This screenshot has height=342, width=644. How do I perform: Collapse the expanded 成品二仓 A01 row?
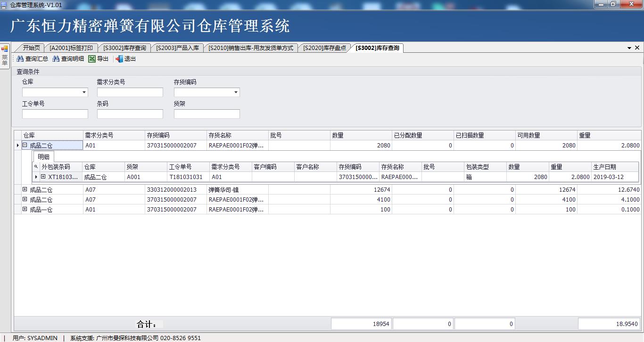pyautogui.click(x=25, y=146)
